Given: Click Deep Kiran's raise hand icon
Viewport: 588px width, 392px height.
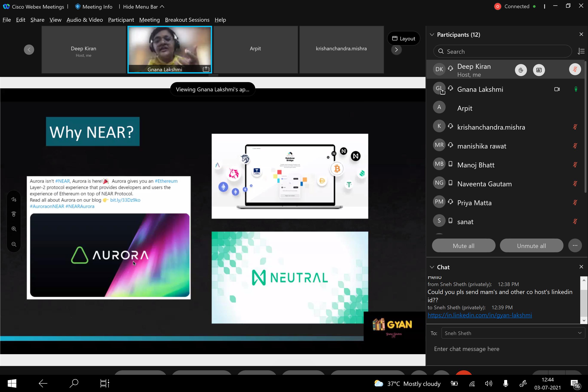Looking at the screenshot, I should [521, 70].
